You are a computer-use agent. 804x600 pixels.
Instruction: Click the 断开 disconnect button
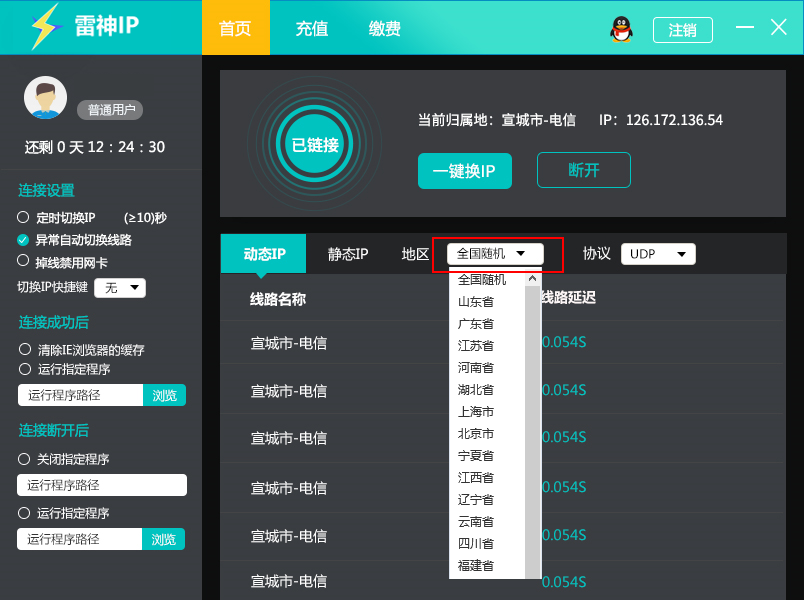(x=584, y=170)
